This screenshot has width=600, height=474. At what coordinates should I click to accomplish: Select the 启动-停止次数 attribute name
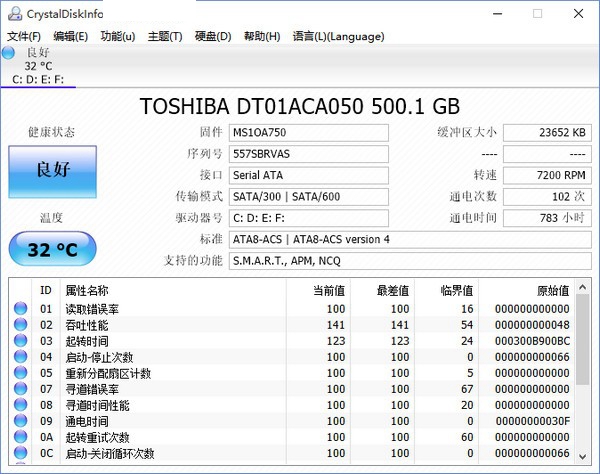point(99,357)
